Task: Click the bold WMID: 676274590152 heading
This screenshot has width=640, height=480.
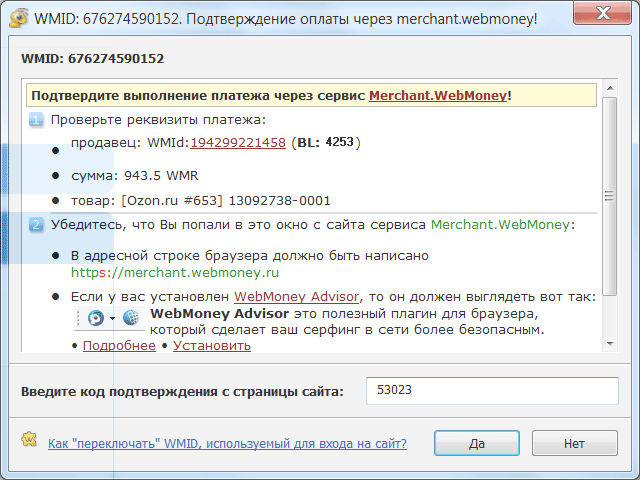Action: 93,59
